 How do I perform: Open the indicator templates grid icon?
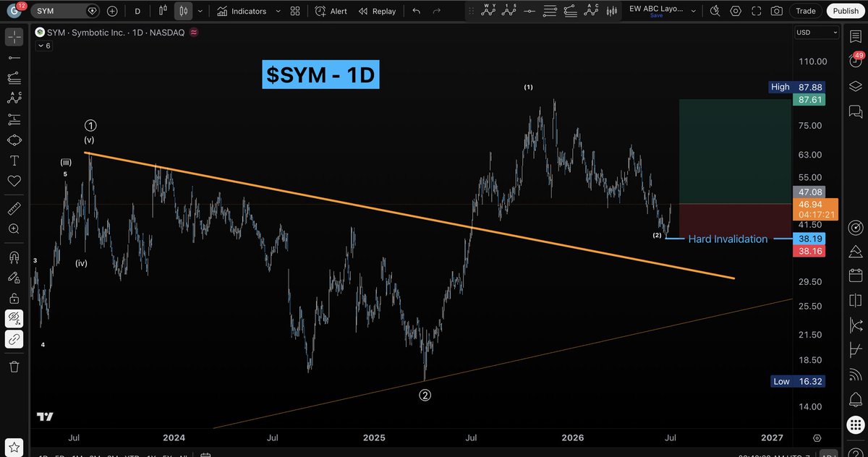294,11
